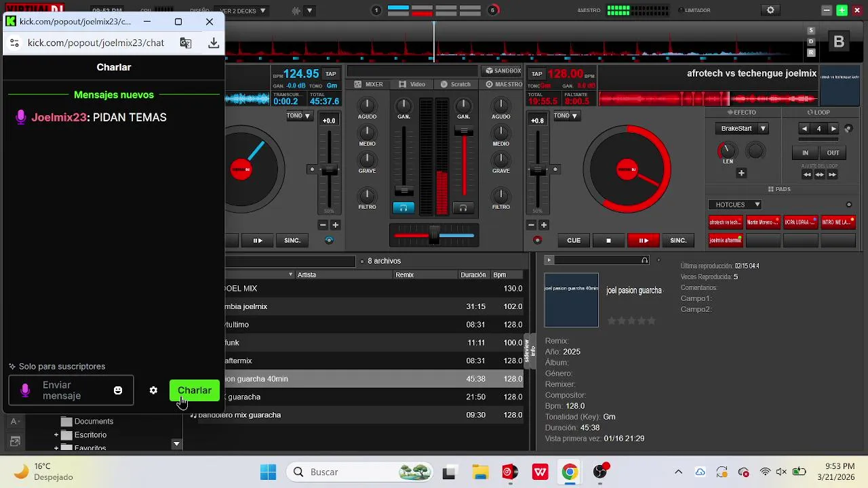Image resolution: width=868 pixels, height=488 pixels.
Task: Toggle left deck pitch lock dot
Action: point(312,169)
